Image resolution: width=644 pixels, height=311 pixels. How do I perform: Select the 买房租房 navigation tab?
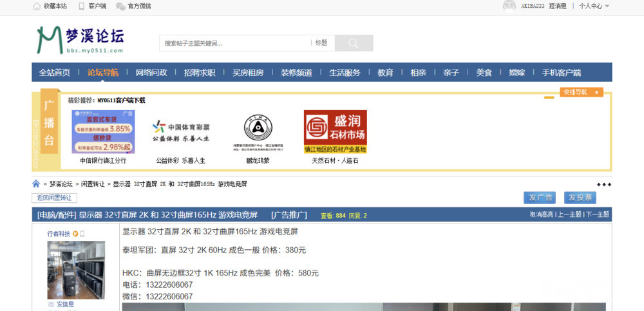248,72
